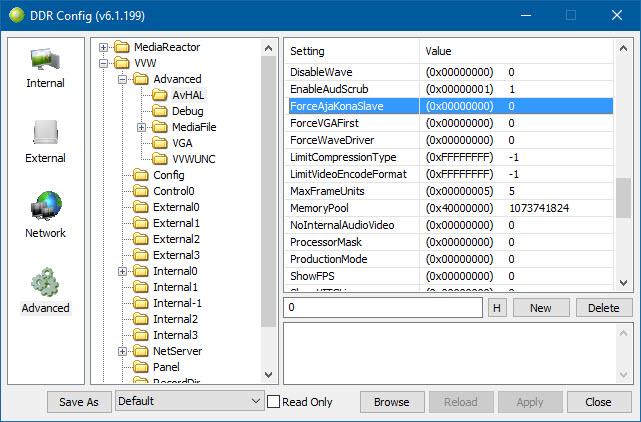Click the External0 folder icon

pos(141,207)
